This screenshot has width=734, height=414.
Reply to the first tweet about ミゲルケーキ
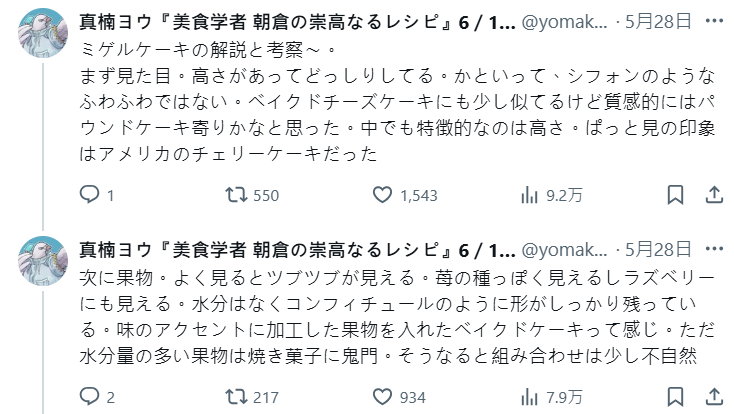pyautogui.click(x=88, y=195)
